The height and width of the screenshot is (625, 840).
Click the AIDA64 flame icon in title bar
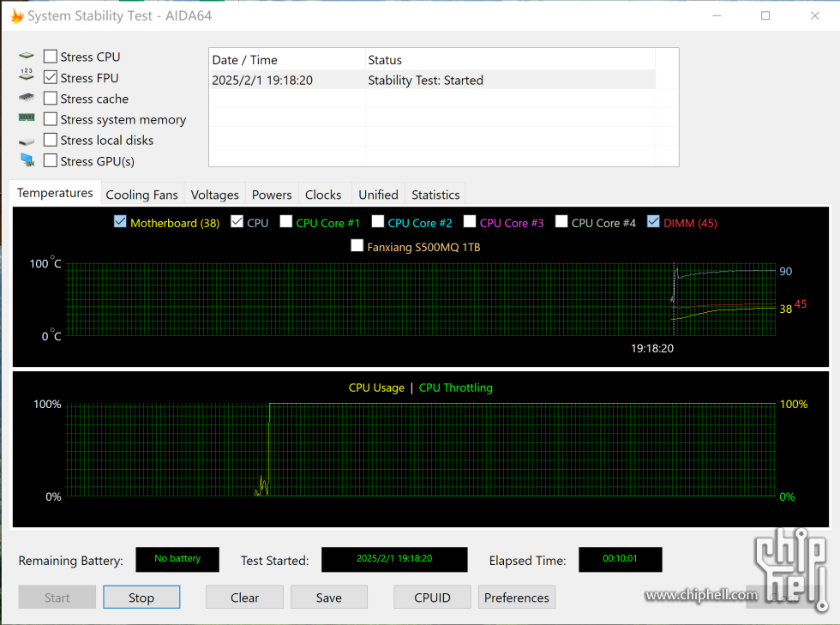pyautogui.click(x=17, y=16)
